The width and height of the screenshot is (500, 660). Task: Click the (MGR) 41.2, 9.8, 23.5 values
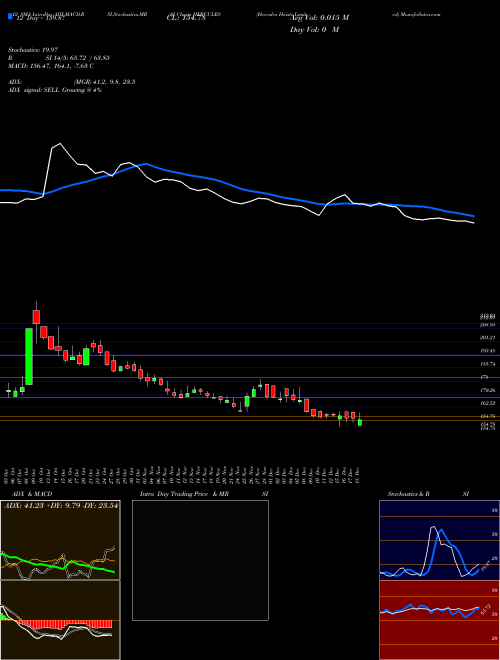[x=104, y=82]
